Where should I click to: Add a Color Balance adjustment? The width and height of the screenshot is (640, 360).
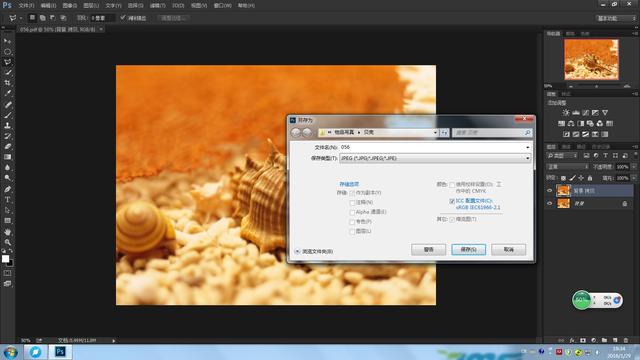[x=571, y=123]
